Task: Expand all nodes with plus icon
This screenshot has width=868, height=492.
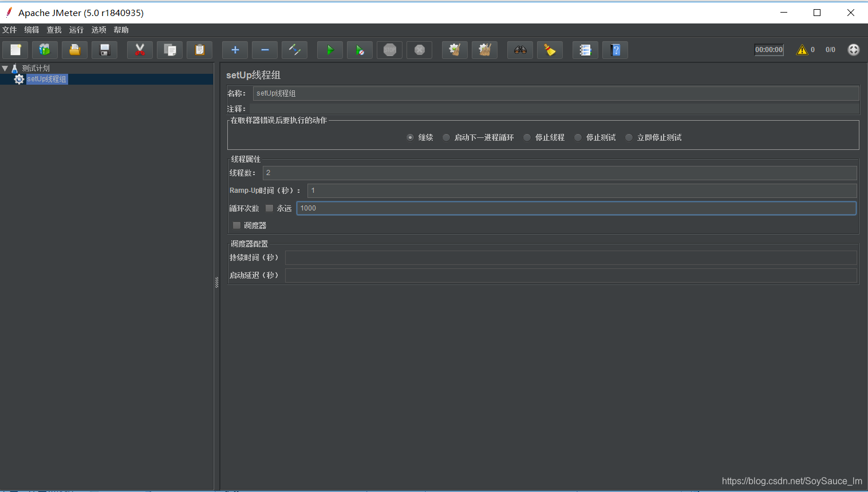Action: coord(235,50)
